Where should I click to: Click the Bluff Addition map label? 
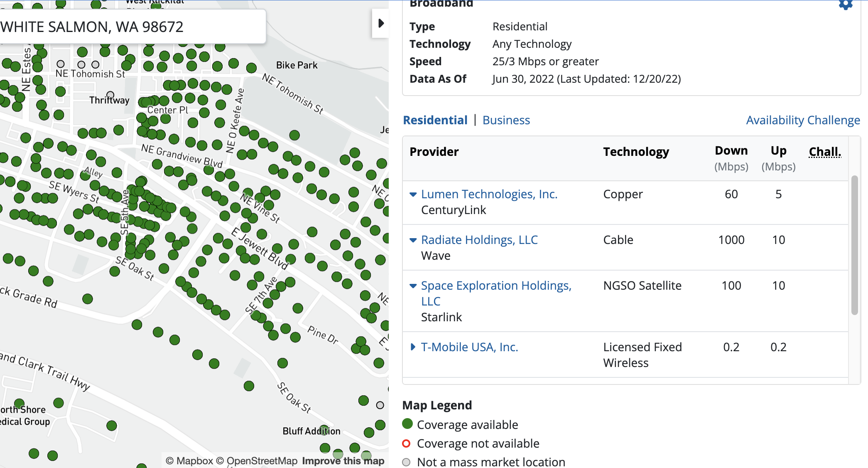pyautogui.click(x=311, y=431)
